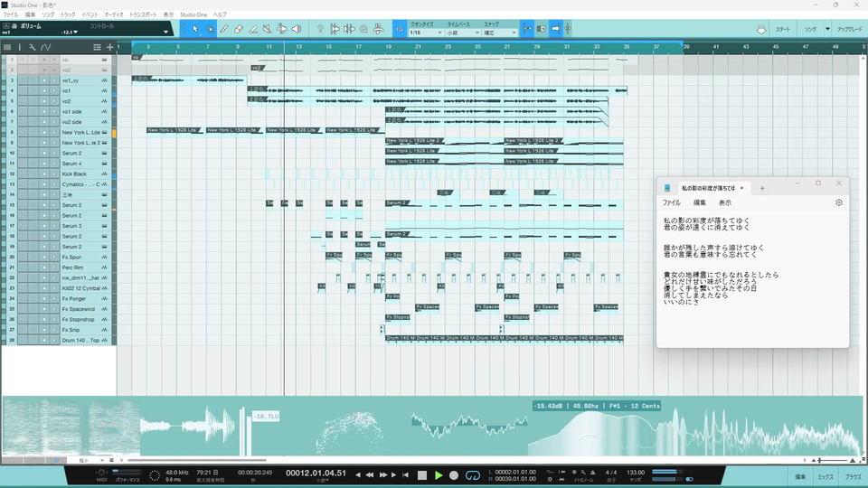Click the Rewind double-arrow button
Viewport: 868px width, 488px height.
(x=369, y=474)
